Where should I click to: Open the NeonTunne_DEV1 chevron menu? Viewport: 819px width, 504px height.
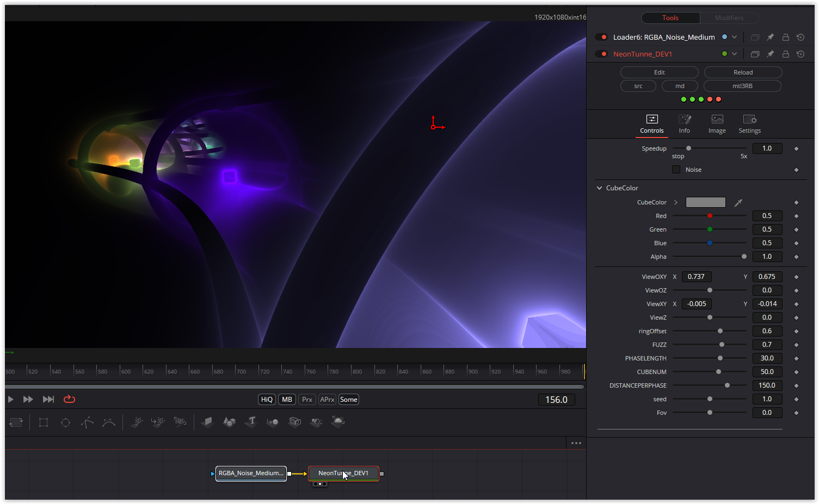point(734,54)
